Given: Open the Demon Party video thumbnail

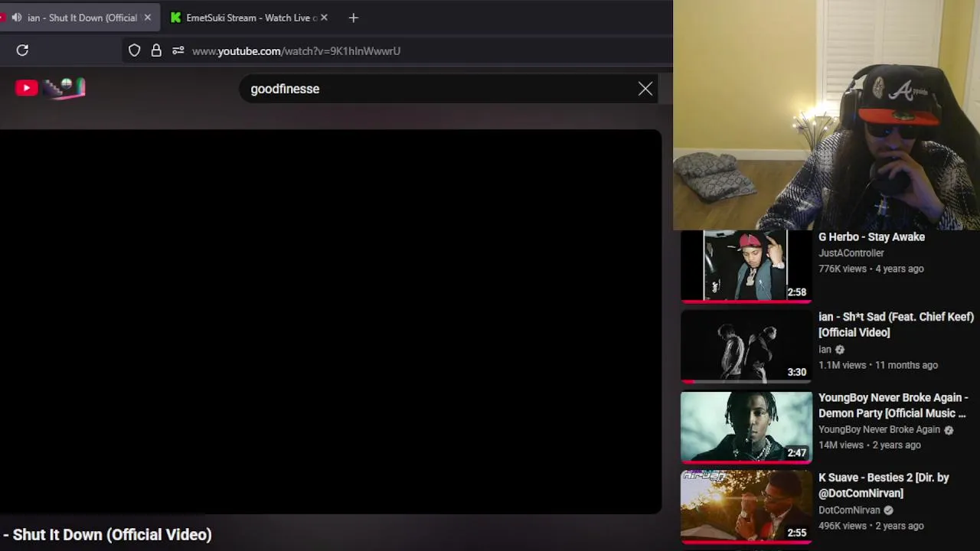Looking at the screenshot, I should (746, 427).
